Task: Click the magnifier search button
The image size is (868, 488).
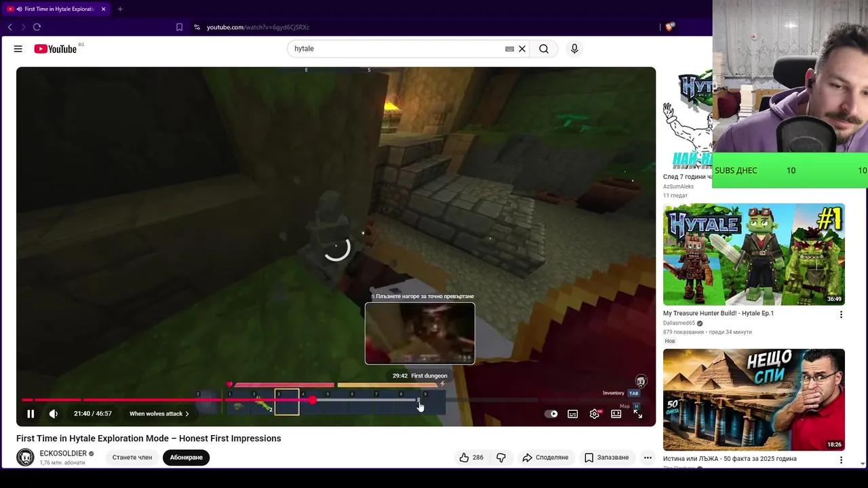Action: 544,49
